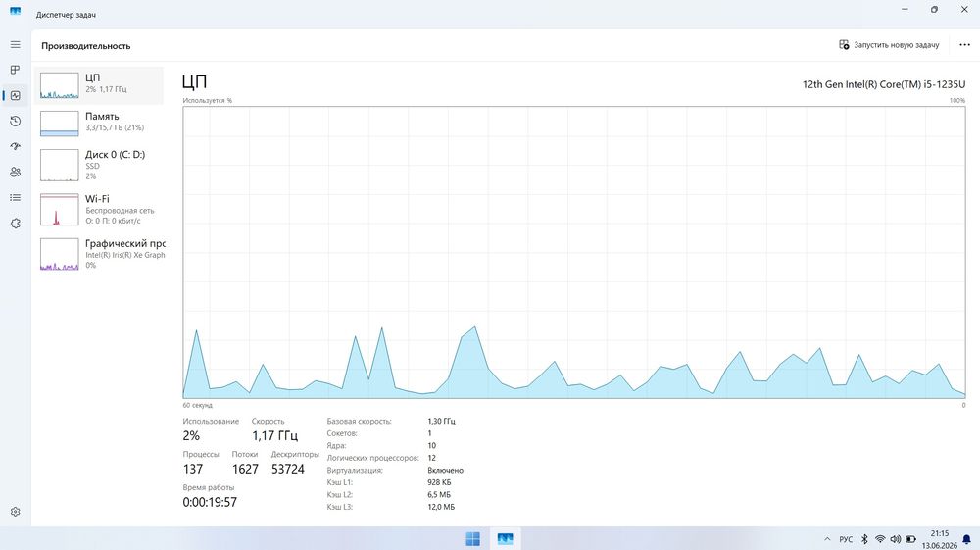Open the Users page icon
This screenshot has width=980, height=550.
pyautogui.click(x=15, y=172)
